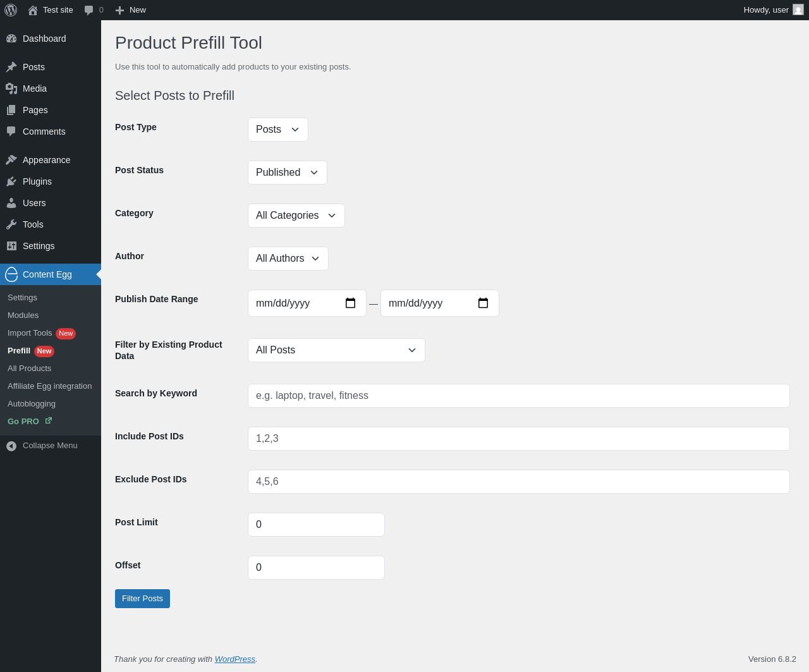Expand the Filter by Existing Product Data dropdown

click(336, 350)
